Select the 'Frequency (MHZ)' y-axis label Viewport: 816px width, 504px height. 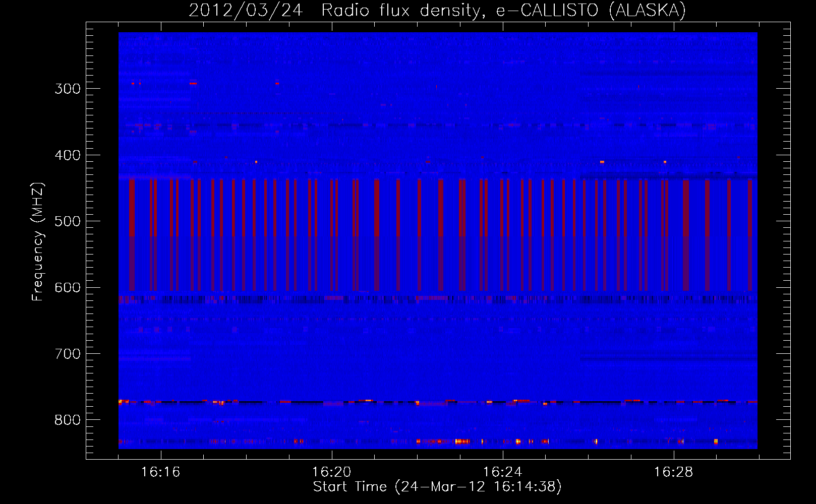coord(38,241)
